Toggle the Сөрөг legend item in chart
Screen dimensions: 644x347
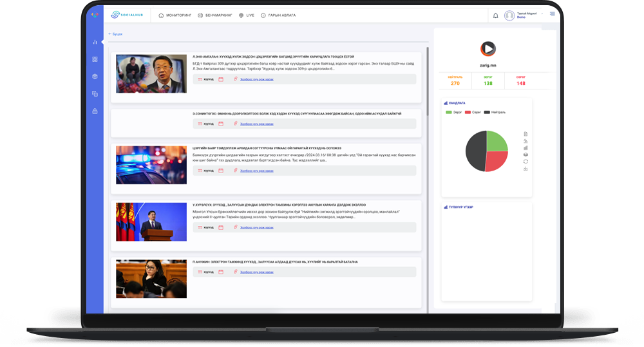click(472, 112)
